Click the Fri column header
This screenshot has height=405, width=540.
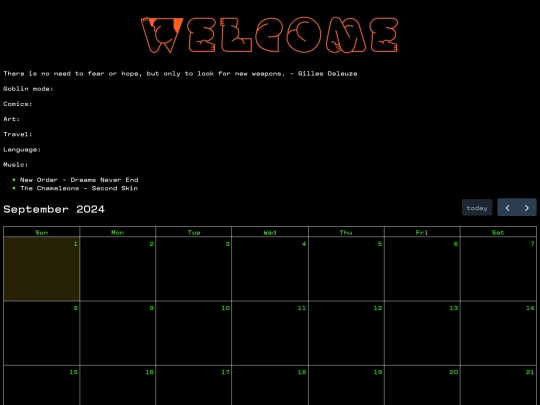click(x=422, y=232)
